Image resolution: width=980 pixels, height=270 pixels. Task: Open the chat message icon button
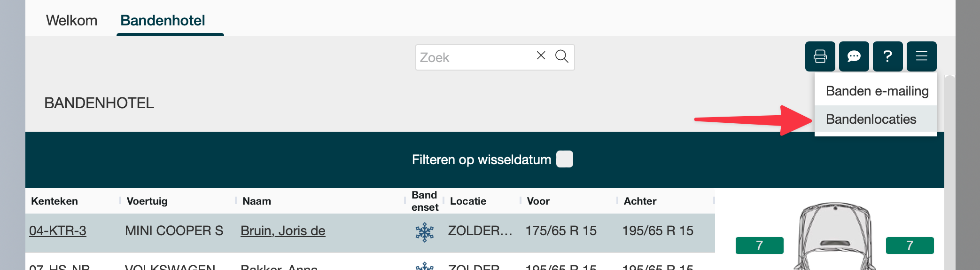tap(854, 56)
